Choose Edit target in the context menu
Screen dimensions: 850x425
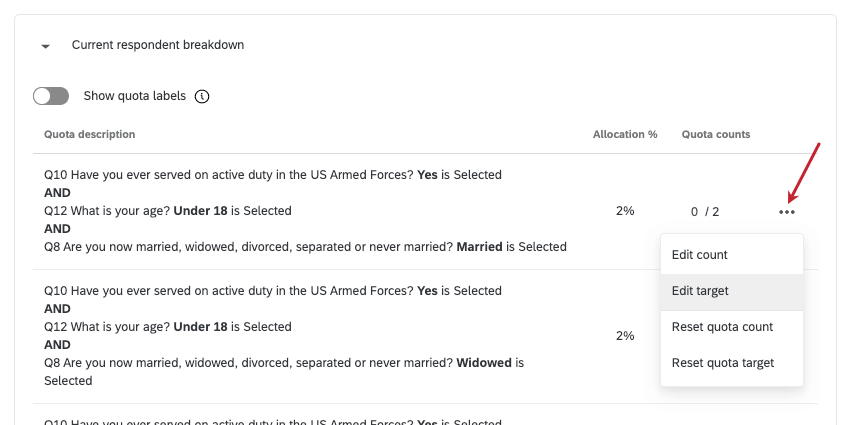(700, 291)
